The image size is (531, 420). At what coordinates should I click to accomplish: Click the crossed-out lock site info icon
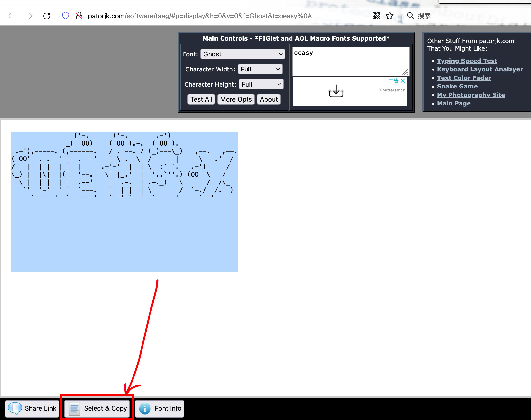(x=79, y=16)
